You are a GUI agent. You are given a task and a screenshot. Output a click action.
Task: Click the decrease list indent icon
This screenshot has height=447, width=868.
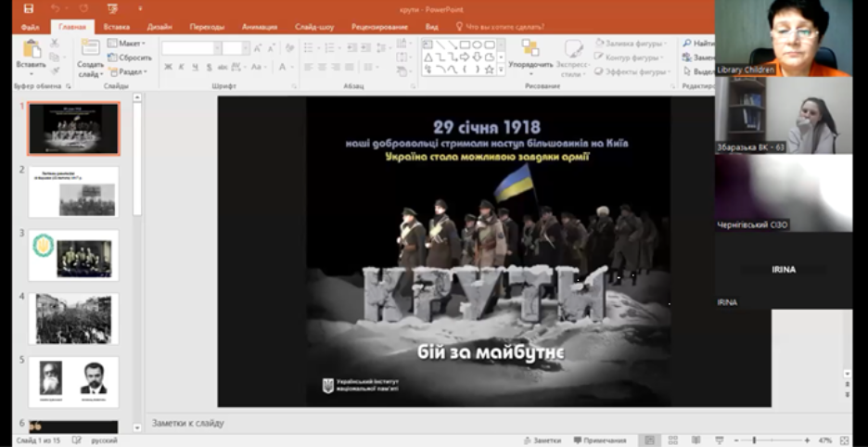[351, 48]
